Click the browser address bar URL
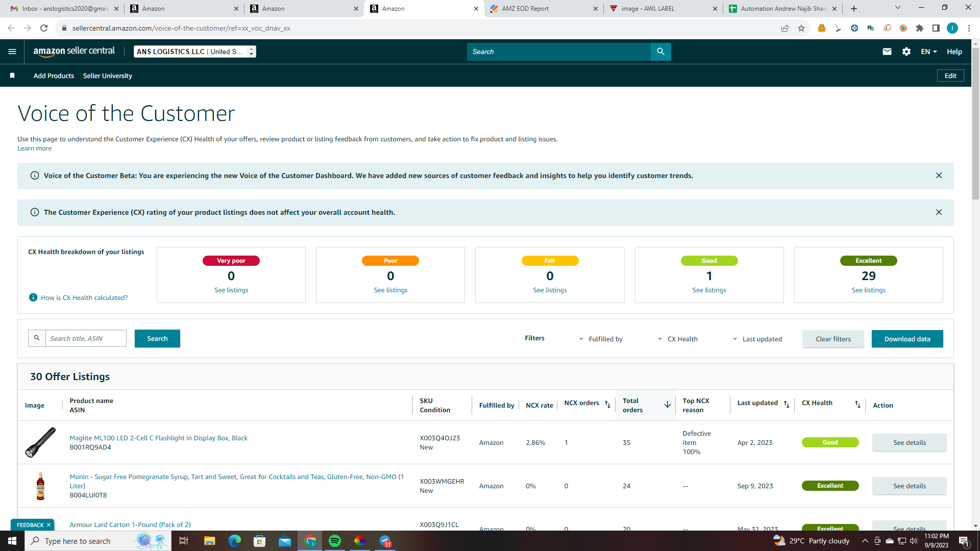Screen dimensions: 980x551 click(181, 28)
